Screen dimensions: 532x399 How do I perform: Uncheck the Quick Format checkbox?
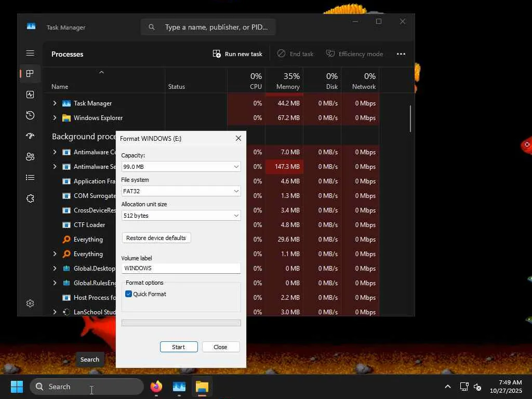pos(129,294)
